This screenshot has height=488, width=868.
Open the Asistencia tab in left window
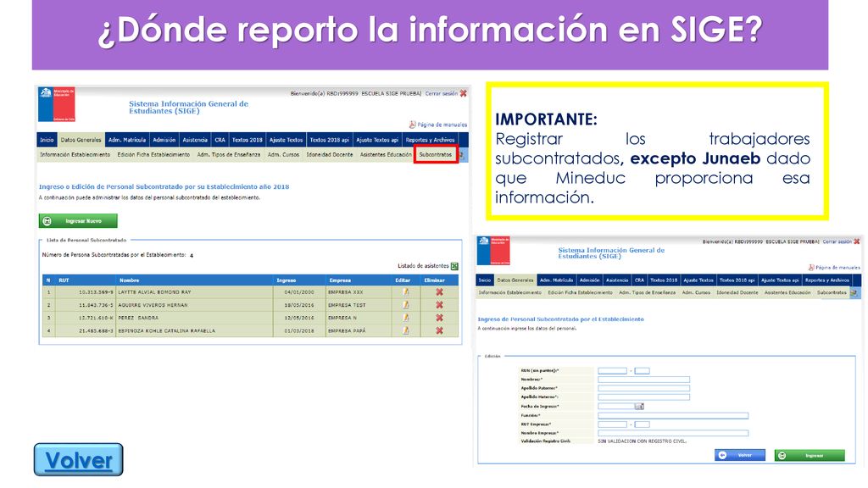tap(195, 140)
